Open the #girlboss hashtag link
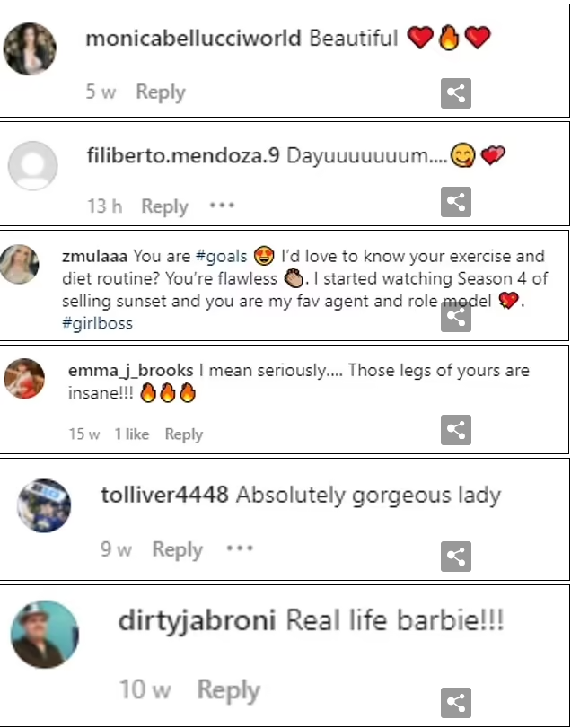 click(x=98, y=324)
